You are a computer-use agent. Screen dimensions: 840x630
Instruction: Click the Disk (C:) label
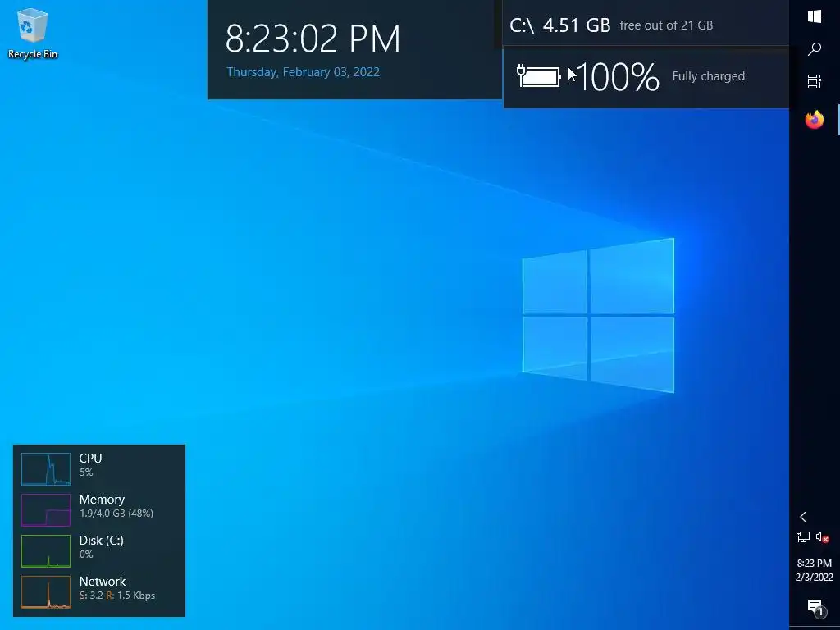pyautogui.click(x=101, y=540)
